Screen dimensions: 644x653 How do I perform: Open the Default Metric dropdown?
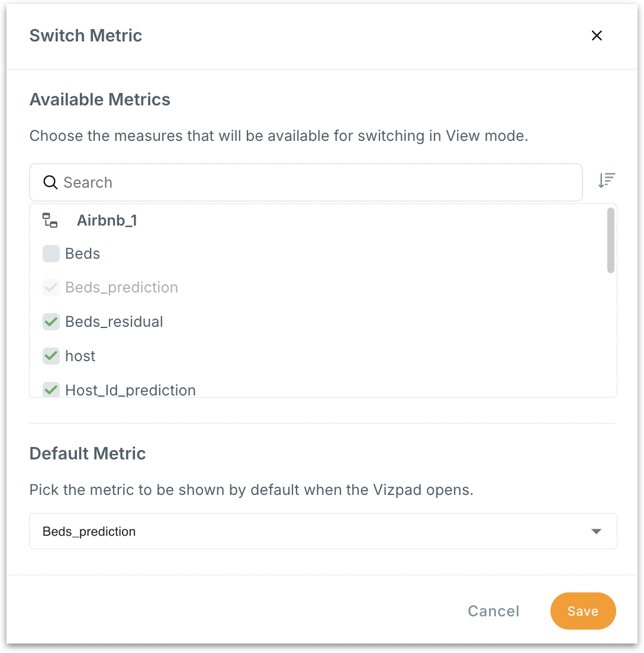coord(323,531)
